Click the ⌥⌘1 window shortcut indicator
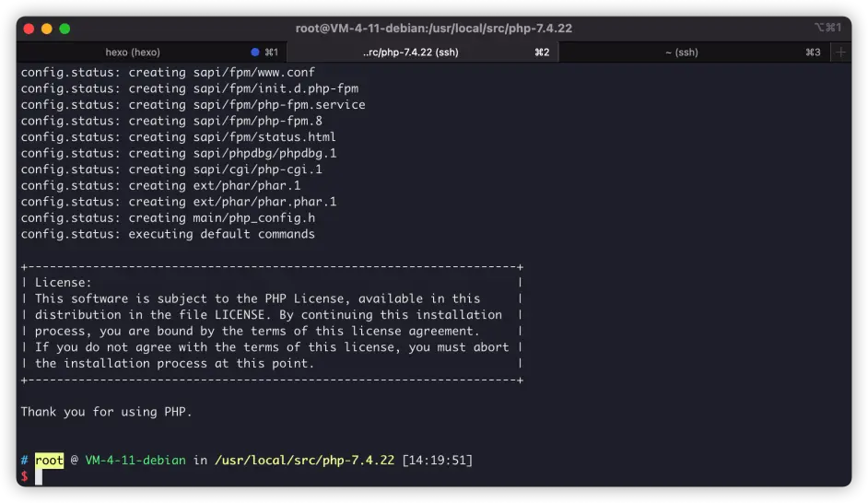868x503 pixels. [x=827, y=27]
